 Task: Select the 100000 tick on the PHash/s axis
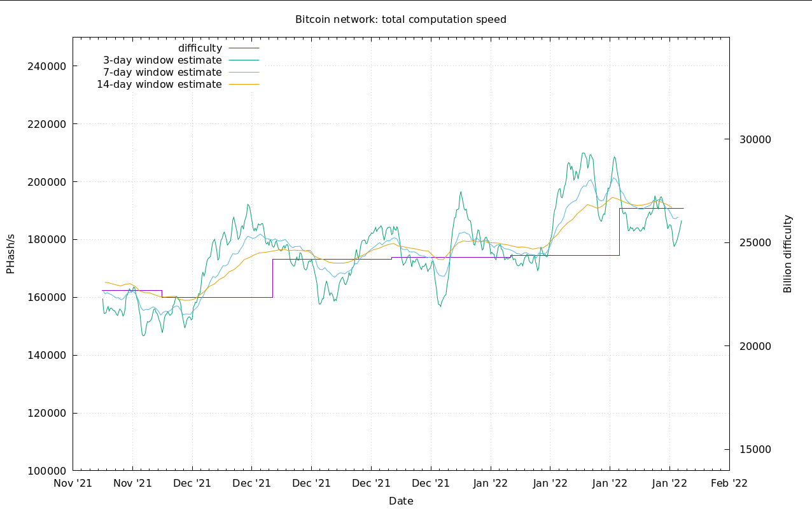click(48, 471)
